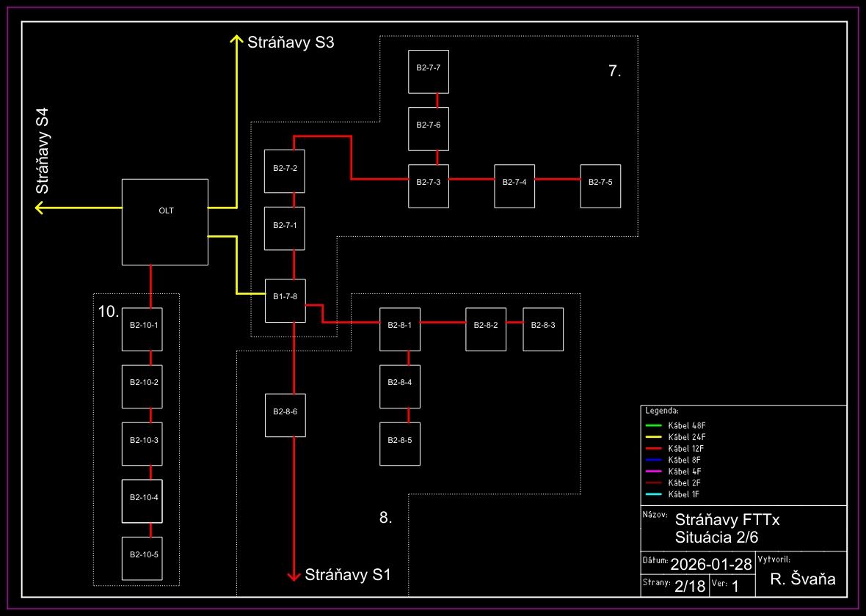Viewport: 866px width, 616px height.
Task: Click the date field 2026-01-28
Action: (x=711, y=564)
